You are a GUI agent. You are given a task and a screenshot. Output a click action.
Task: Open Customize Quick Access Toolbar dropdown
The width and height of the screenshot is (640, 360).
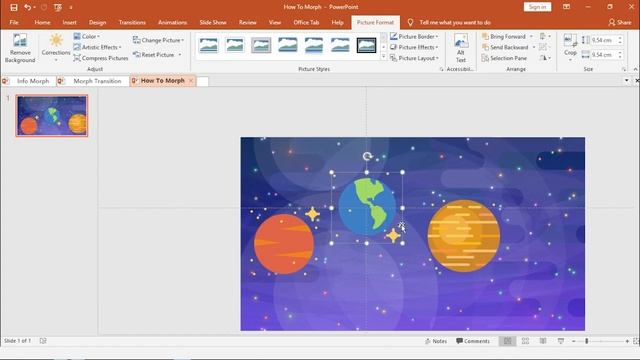71,7
